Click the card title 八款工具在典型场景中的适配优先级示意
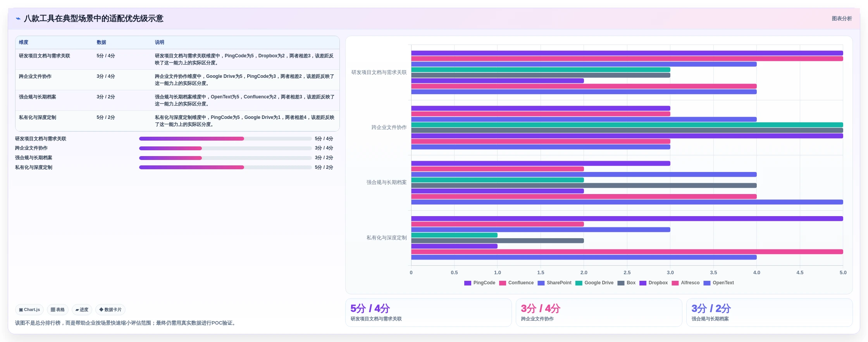This screenshot has width=868, height=342. coord(94,19)
